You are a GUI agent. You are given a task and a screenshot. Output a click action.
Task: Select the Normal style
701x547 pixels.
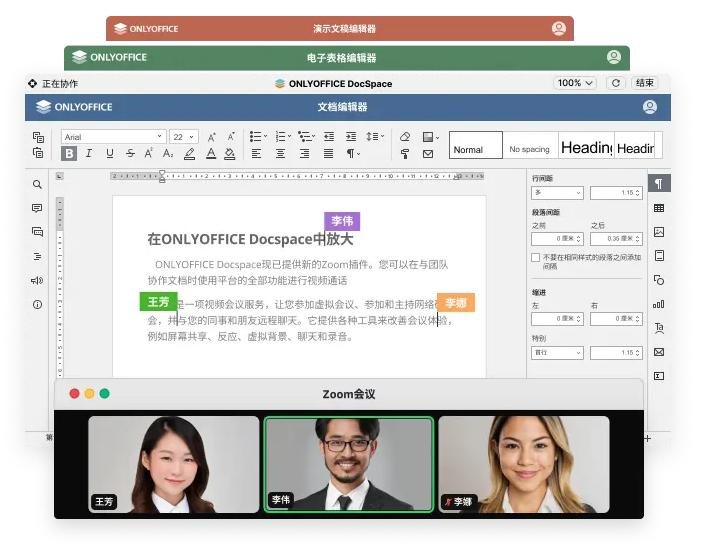[476, 145]
